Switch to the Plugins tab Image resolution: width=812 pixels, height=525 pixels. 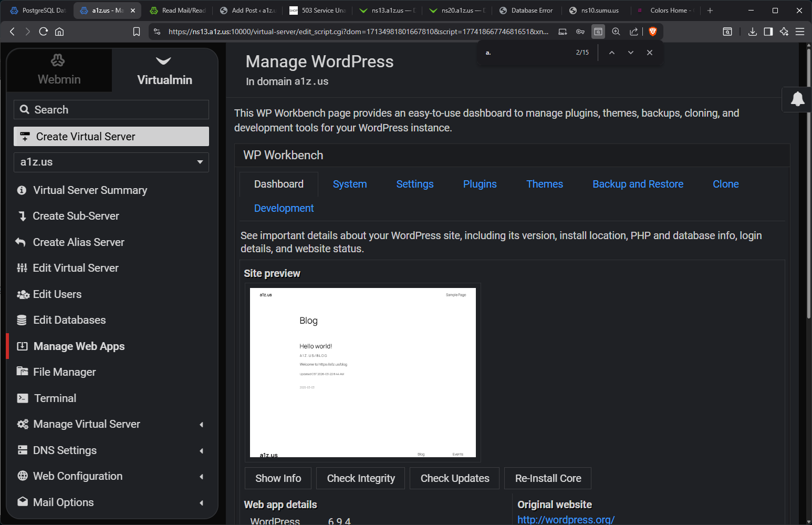click(x=480, y=184)
